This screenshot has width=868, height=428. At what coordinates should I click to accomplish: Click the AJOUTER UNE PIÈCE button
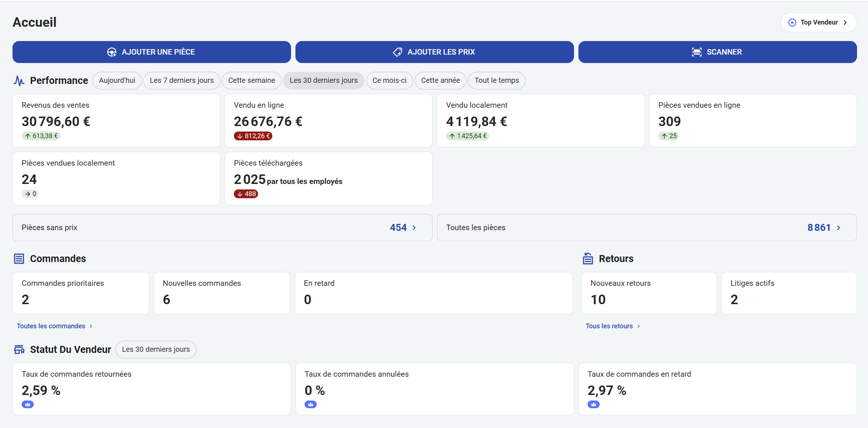click(x=152, y=52)
